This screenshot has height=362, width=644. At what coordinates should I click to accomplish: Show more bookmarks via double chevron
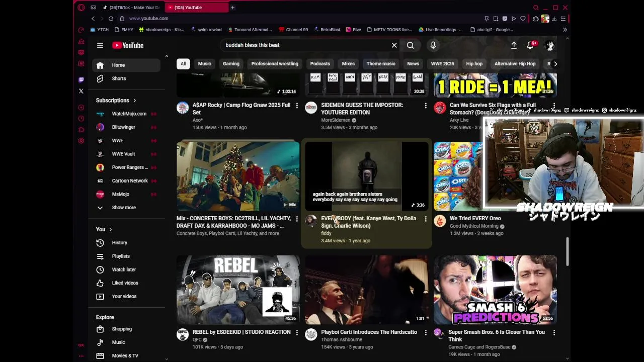[565, 30]
